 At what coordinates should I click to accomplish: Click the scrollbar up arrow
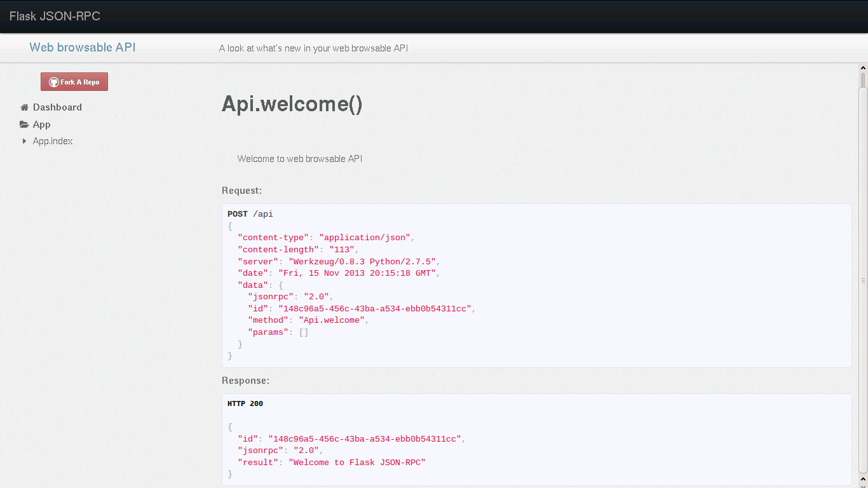[863, 67]
